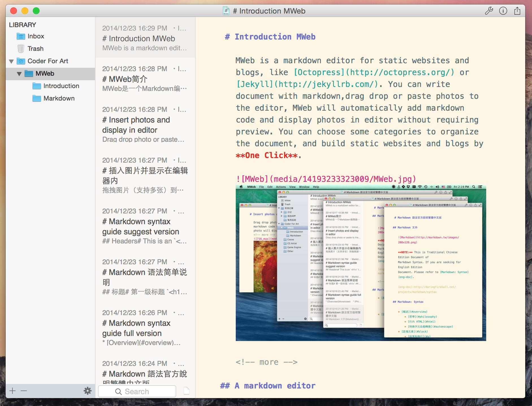Open 'Markdown syntax guide suggest version' document
Screen dimensions: 532x406
coord(145,226)
